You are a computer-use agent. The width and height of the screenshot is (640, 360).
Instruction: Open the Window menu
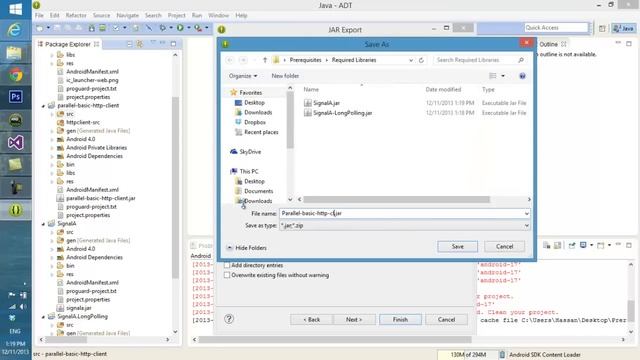pyautogui.click(x=218, y=16)
